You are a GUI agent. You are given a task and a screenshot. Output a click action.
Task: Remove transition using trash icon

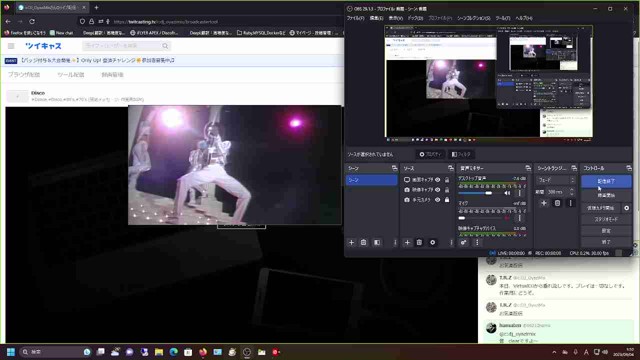tap(557, 203)
